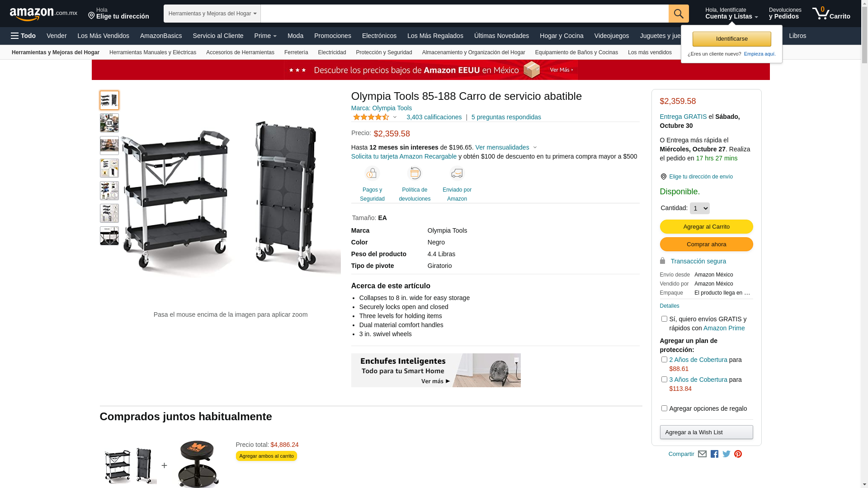Share the product via Twitter icon
Viewport: 868px width, 488px height.
[726, 454]
